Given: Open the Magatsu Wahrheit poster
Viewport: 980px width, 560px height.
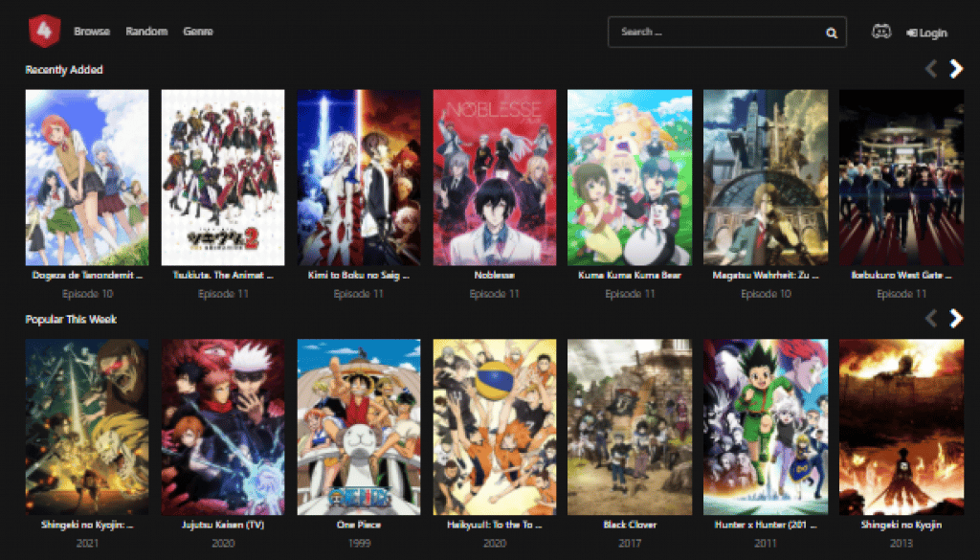Looking at the screenshot, I should click(x=766, y=177).
